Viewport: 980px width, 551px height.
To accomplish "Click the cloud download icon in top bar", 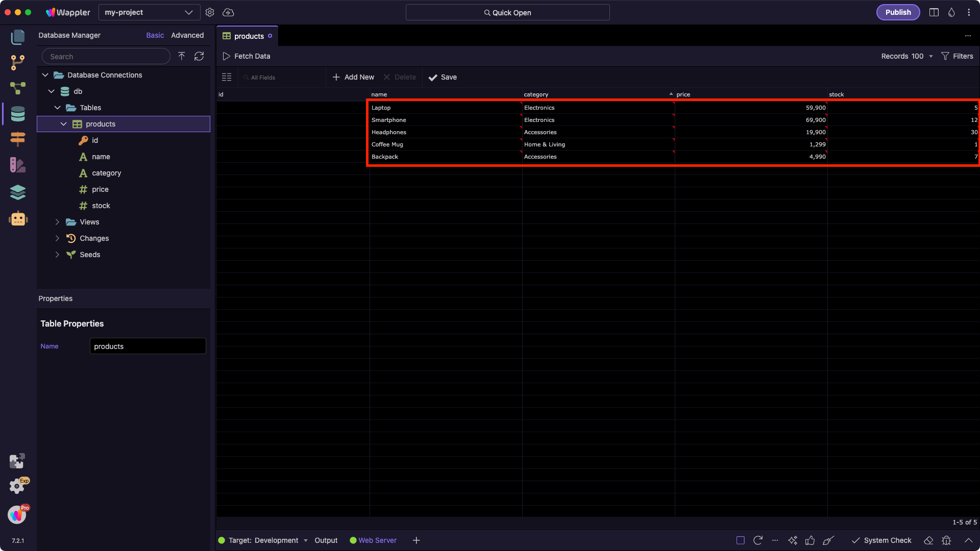I will pos(228,12).
